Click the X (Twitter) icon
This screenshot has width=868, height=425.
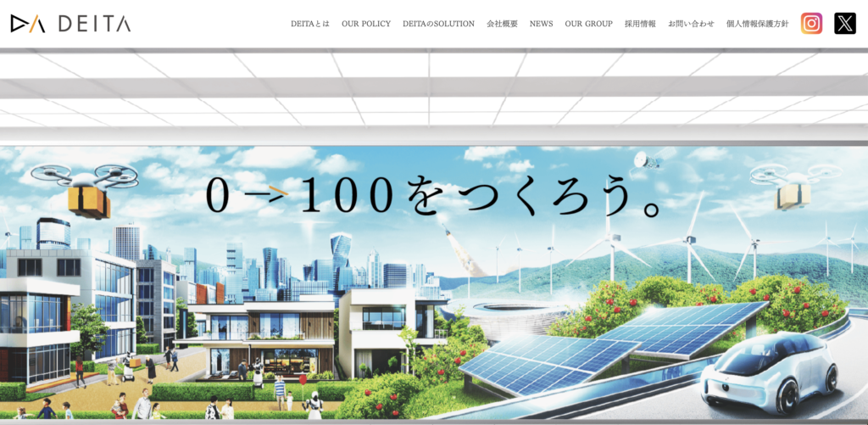tap(844, 24)
